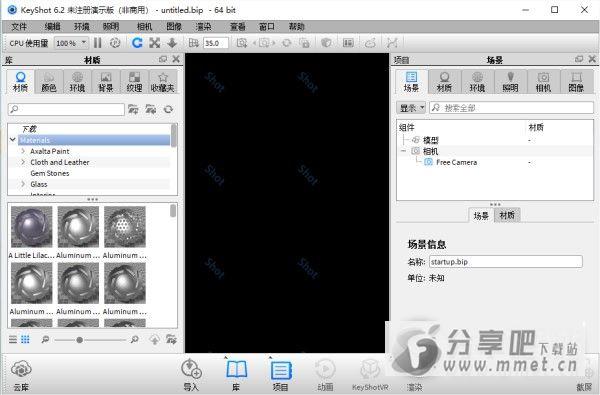
Task: Close the library panel
Action: pyautogui.click(x=176, y=59)
